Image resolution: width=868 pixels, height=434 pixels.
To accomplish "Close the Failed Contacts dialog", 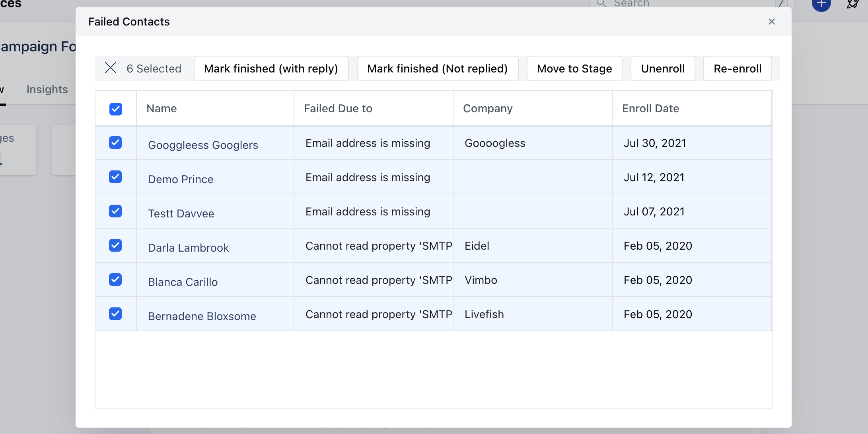I will (x=771, y=22).
